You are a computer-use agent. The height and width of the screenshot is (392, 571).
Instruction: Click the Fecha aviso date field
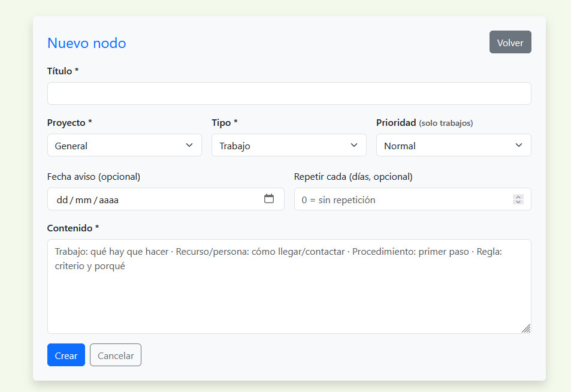166,199
